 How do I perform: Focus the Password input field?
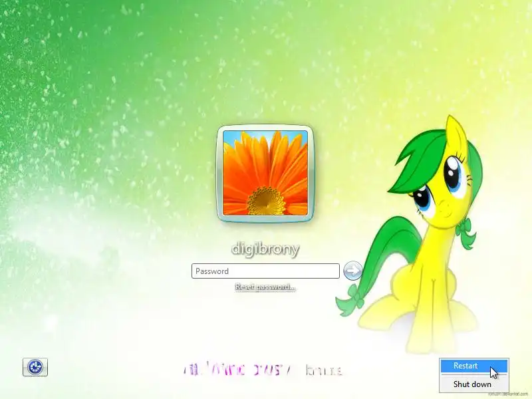tap(265, 271)
